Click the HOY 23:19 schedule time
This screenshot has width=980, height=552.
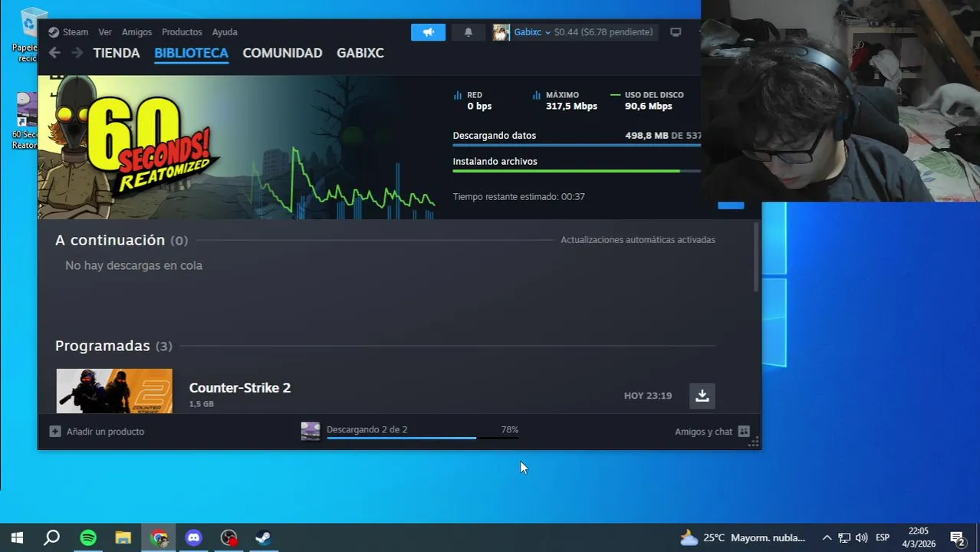[648, 396]
